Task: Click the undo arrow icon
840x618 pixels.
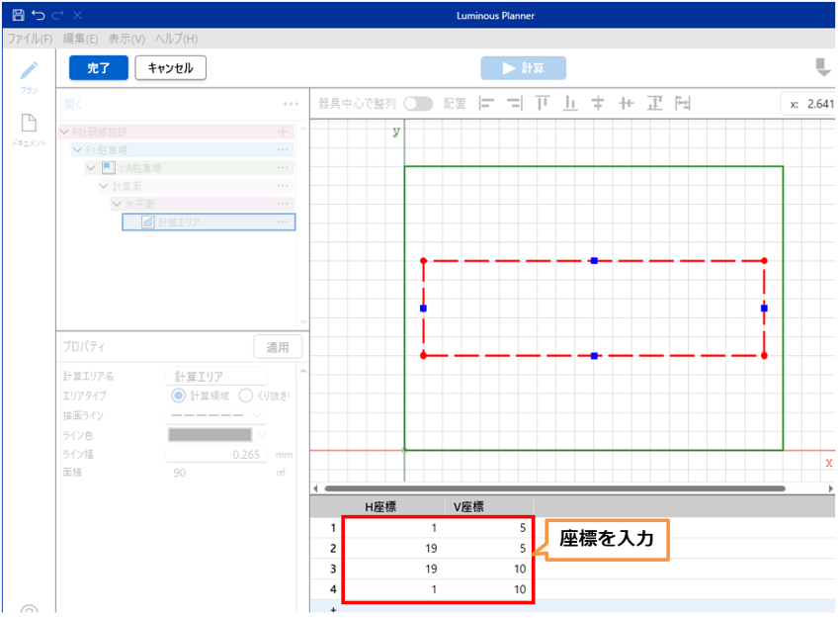Action: tap(38, 15)
